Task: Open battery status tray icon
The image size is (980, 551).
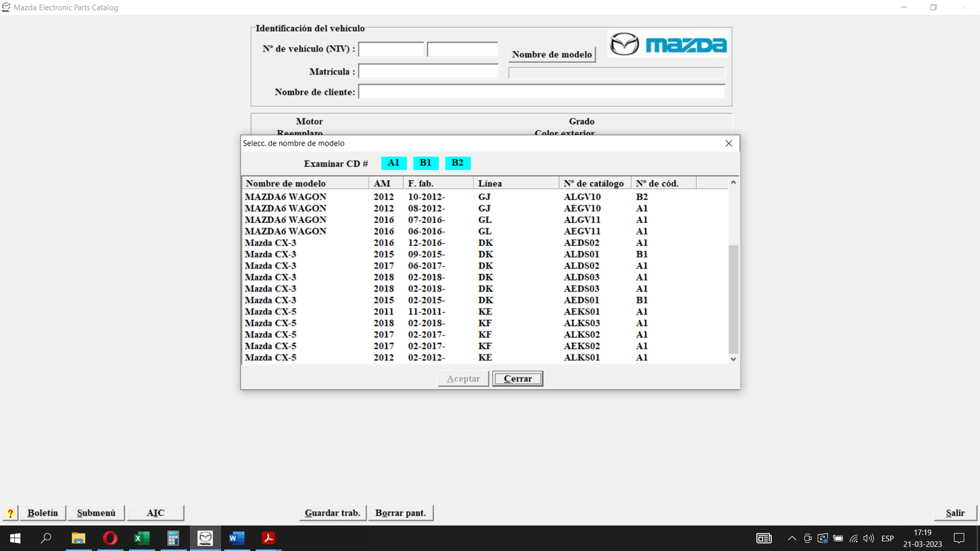Action: pyautogui.click(x=838, y=538)
